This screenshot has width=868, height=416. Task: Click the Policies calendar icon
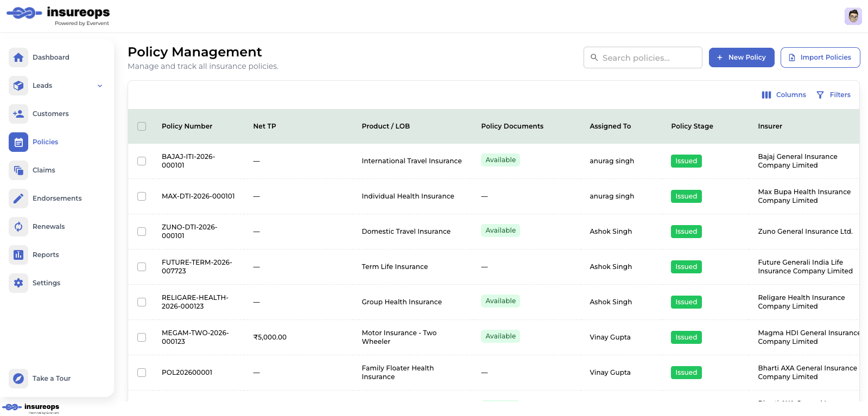coord(18,142)
